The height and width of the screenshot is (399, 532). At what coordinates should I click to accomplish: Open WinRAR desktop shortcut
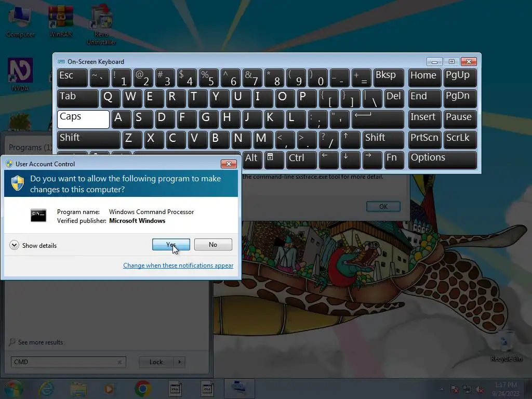pos(61,22)
